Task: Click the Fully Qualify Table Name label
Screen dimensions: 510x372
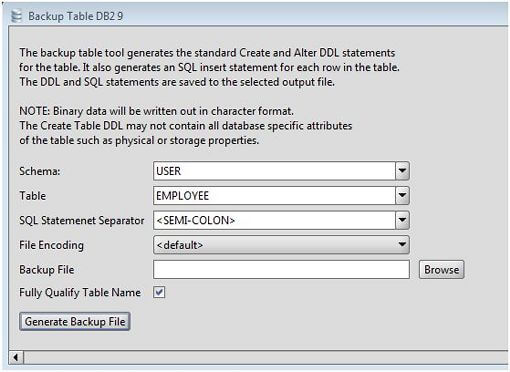Action: point(80,292)
